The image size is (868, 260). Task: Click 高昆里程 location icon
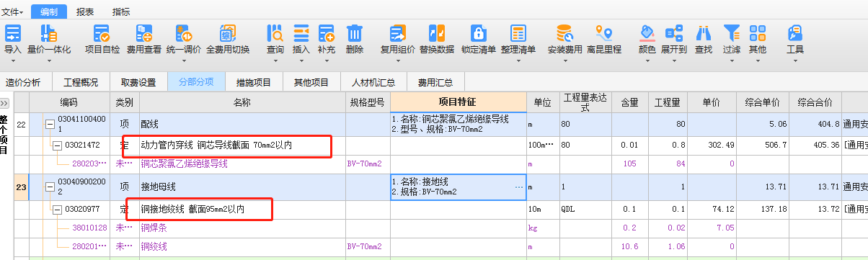(603, 40)
